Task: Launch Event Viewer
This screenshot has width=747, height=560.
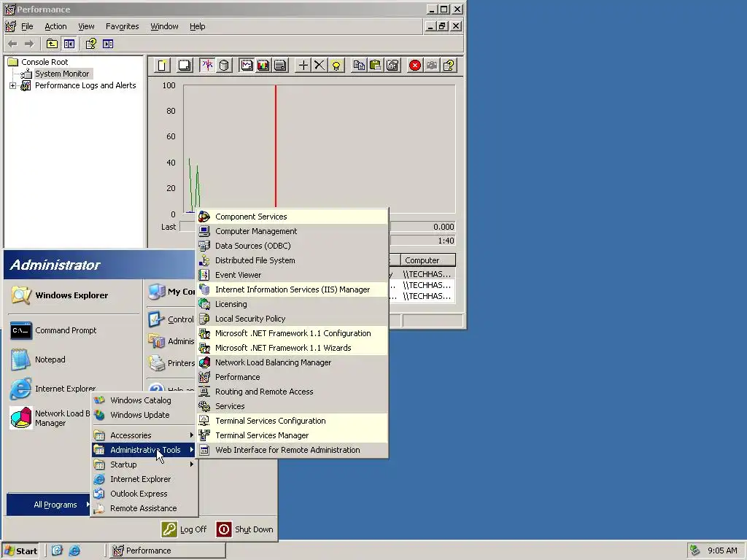Action: pos(292,275)
